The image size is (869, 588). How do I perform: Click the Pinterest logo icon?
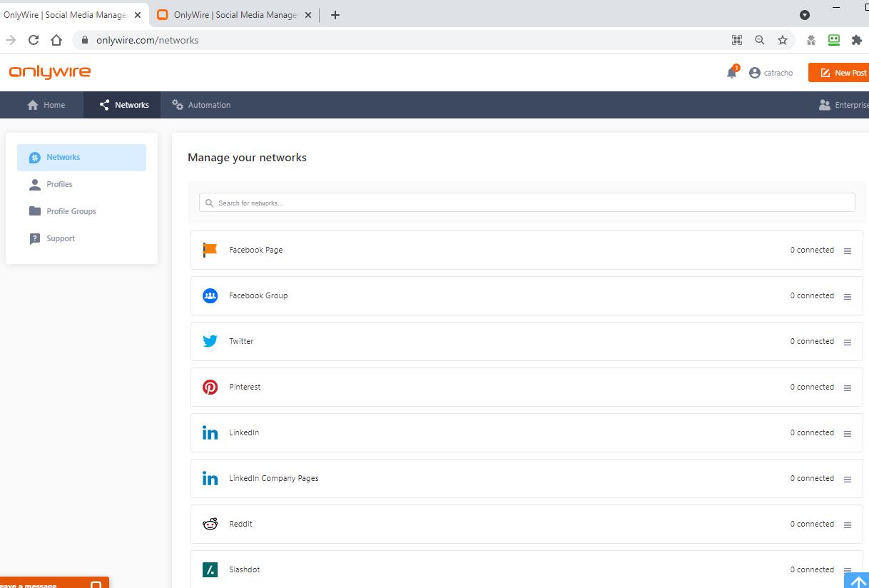[x=210, y=387]
